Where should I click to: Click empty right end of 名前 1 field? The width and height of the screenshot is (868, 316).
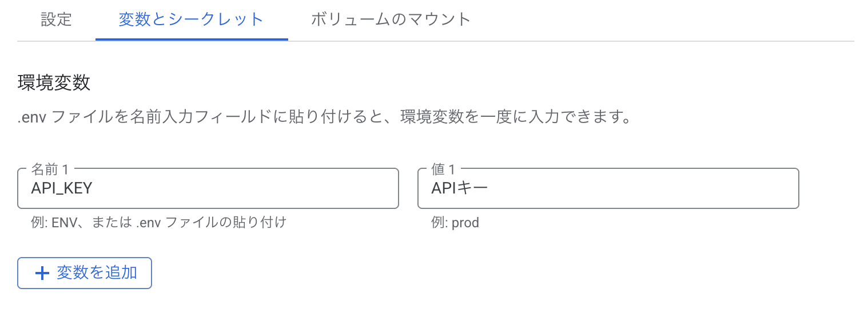(366, 188)
